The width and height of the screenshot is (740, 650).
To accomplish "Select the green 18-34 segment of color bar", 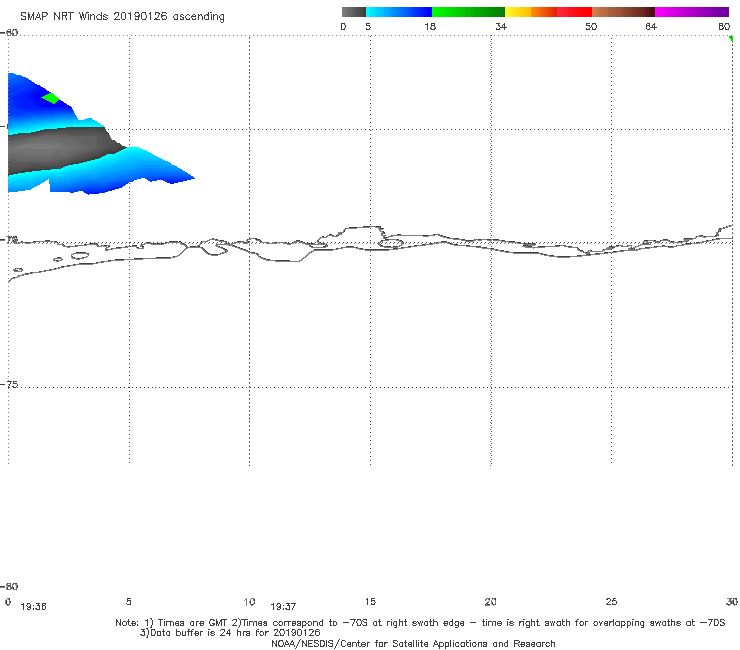I will click(x=468, y=12).
